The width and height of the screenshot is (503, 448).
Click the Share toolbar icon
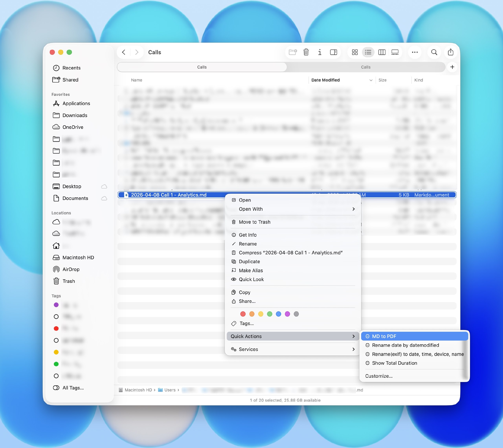click(451, 52)
